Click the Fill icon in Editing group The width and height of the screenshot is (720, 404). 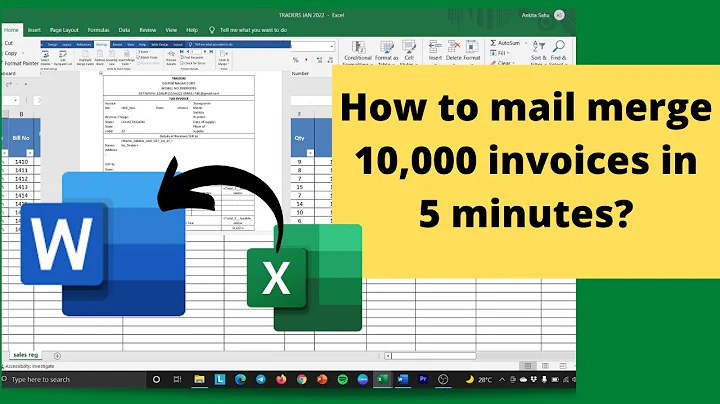(x=493, y=53)
